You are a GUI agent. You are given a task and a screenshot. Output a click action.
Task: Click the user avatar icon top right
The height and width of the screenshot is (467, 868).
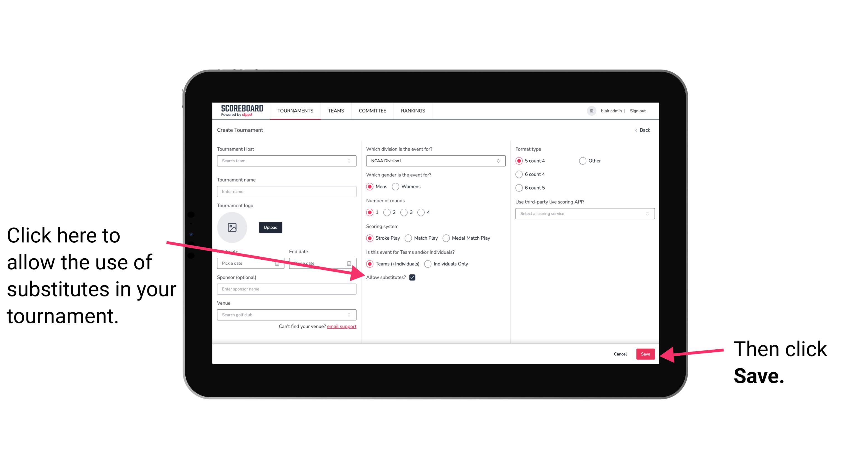pyautogui.click(x=591, y=111)
